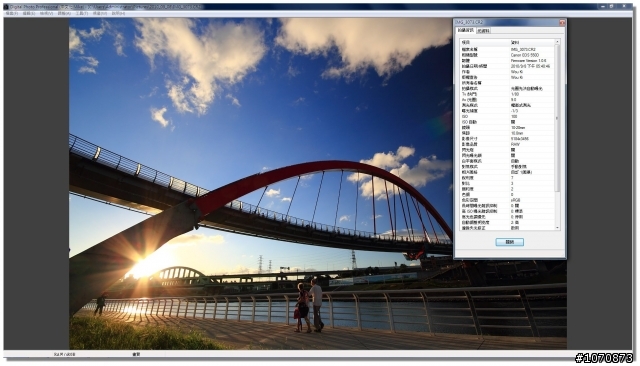Select the sRGB color space row
This screenshot has width=640, height=366.
point(507,200)
